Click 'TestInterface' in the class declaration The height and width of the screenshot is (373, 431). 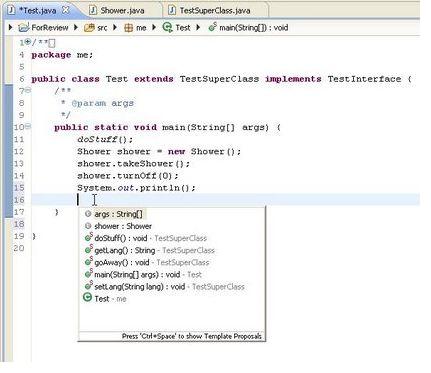coord(364,79)
